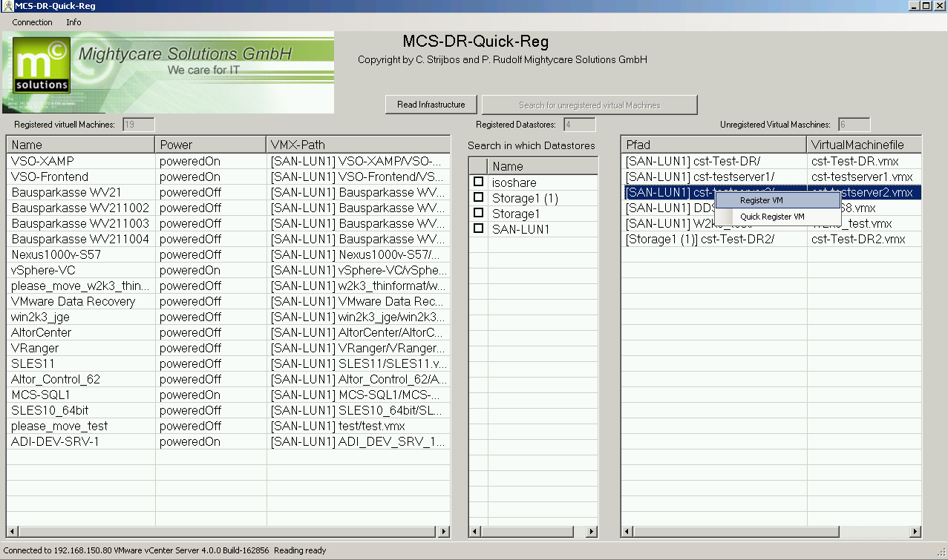948x560 pixels.
Task: Click left arrow of unregistered machines scrollbar
Action: (629, 532)
